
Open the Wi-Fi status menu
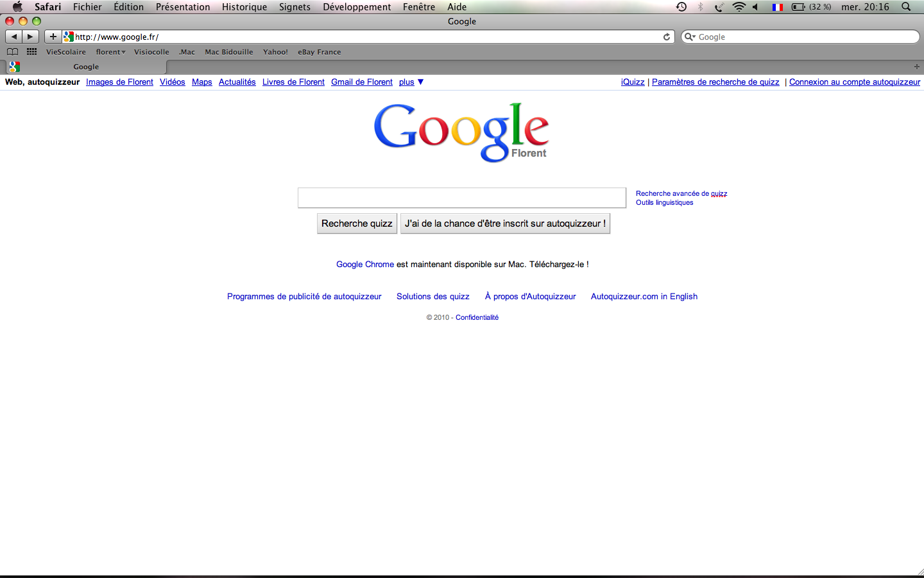[739, 7]
